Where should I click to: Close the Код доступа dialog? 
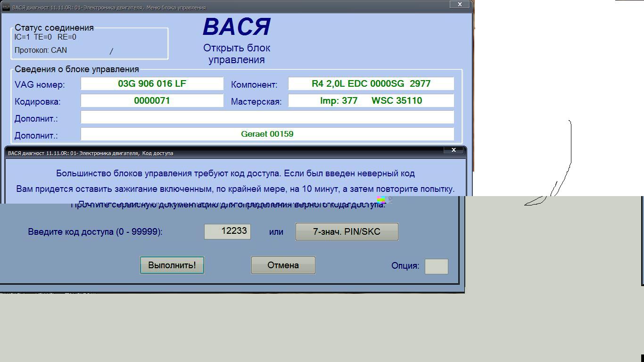(454, 150)
